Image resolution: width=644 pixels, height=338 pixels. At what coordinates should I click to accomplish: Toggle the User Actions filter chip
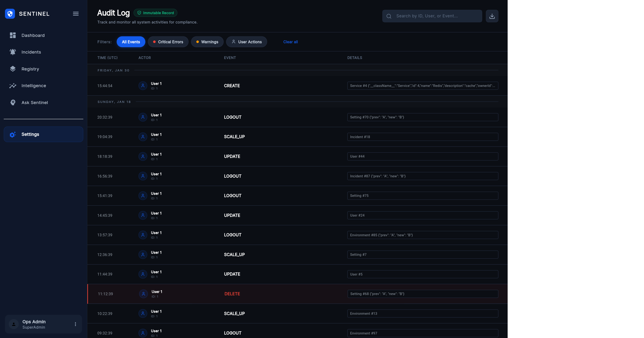tap(246, 42)
